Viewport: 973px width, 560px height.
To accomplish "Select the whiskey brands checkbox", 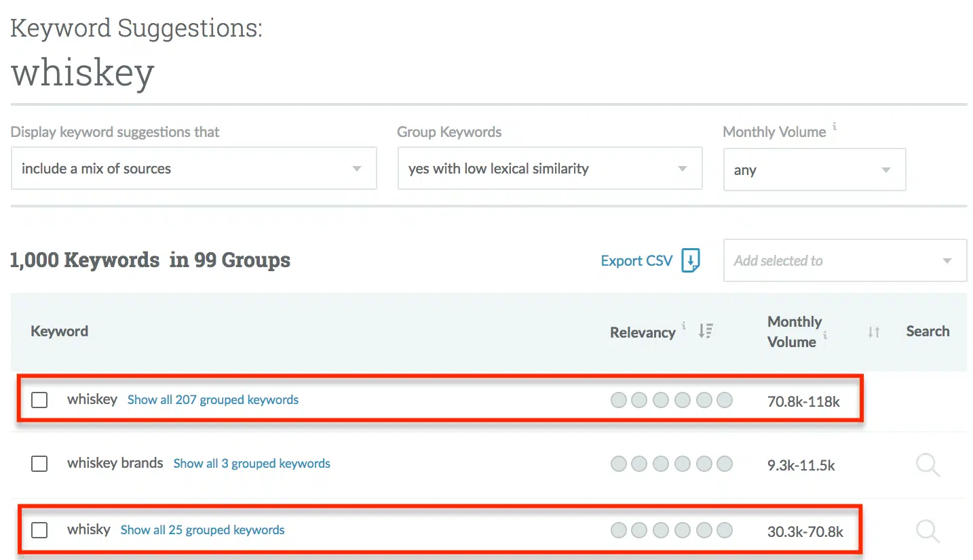I will [x=39, y=464].
